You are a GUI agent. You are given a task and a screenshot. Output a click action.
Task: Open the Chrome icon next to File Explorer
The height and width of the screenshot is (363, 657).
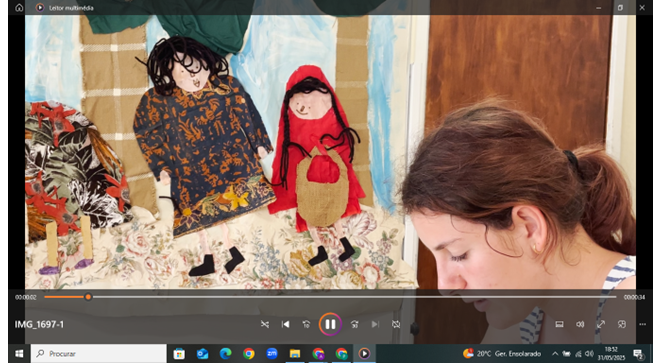click(x=318, y=353)
